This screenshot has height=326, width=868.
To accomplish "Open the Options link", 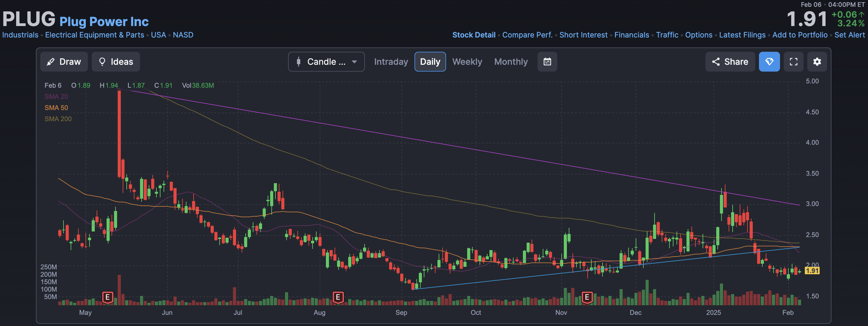I will click(699, 35).
